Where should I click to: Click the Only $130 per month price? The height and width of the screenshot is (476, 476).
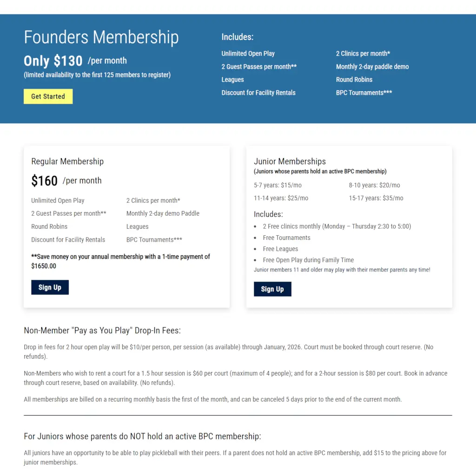[74, 61]
